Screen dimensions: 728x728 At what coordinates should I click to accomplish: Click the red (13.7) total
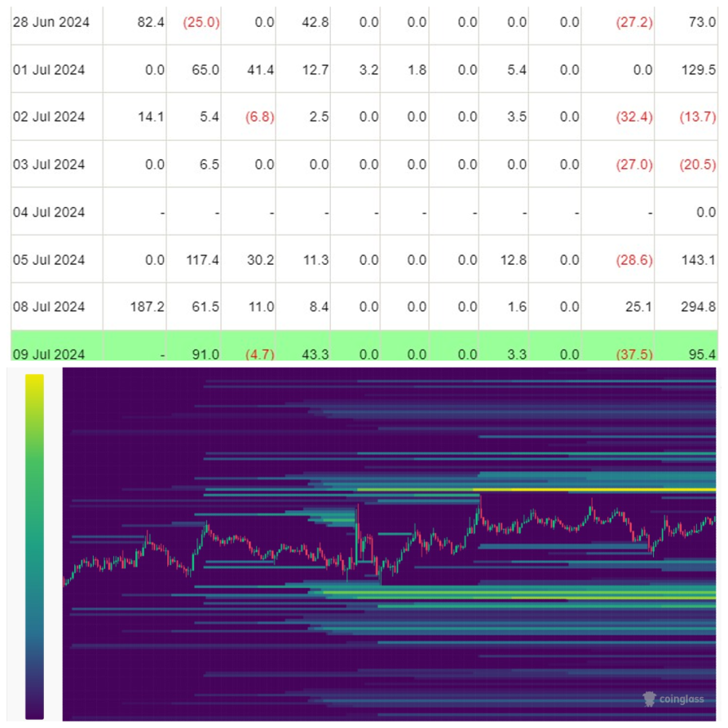pos(698,117)
